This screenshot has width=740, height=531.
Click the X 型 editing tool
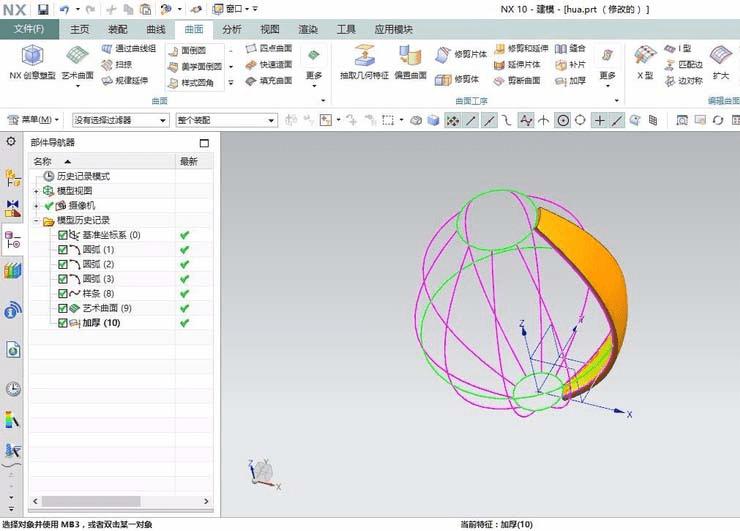[645, 62]
